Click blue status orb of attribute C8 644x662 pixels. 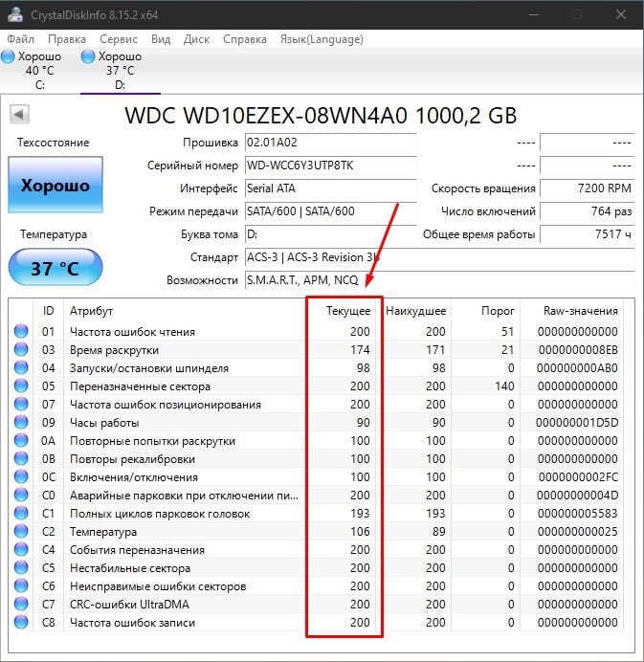tap(21, 622)
